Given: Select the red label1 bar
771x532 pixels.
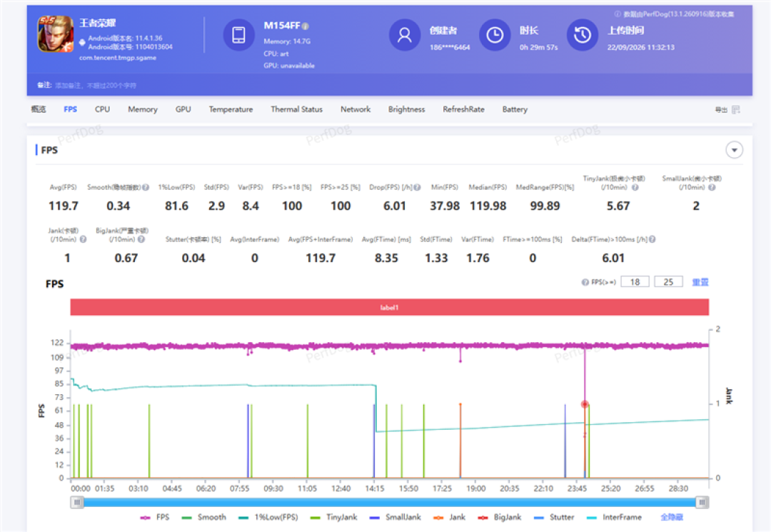Looking at the screenshot, I should 390,307.
